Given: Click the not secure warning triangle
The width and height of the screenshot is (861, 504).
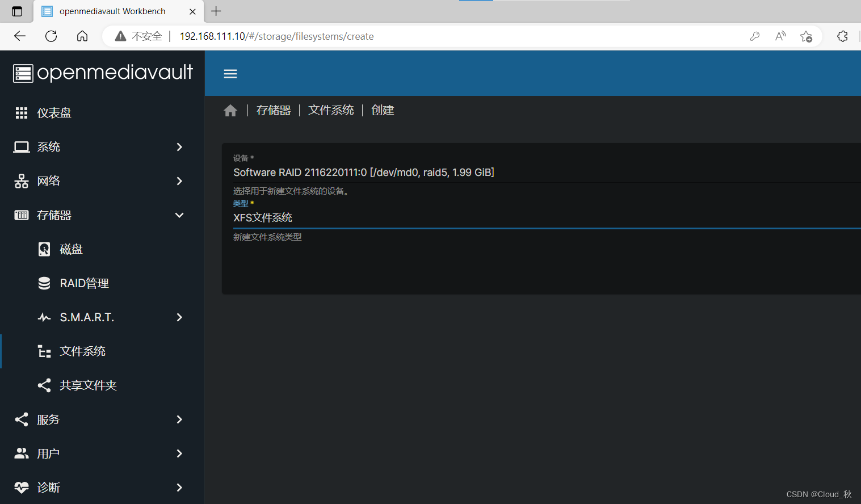Looking at the screenshot, I should click(x=120, y=36).
